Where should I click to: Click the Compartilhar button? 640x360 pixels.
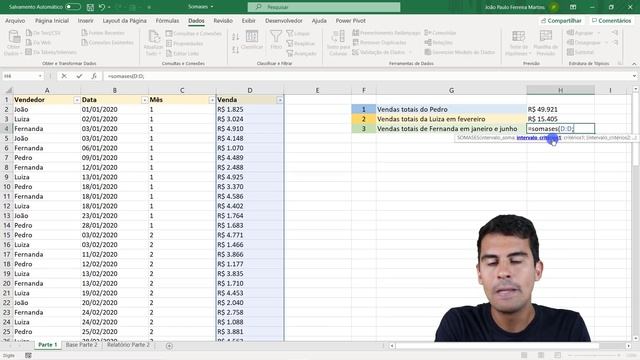pos(561,20)
